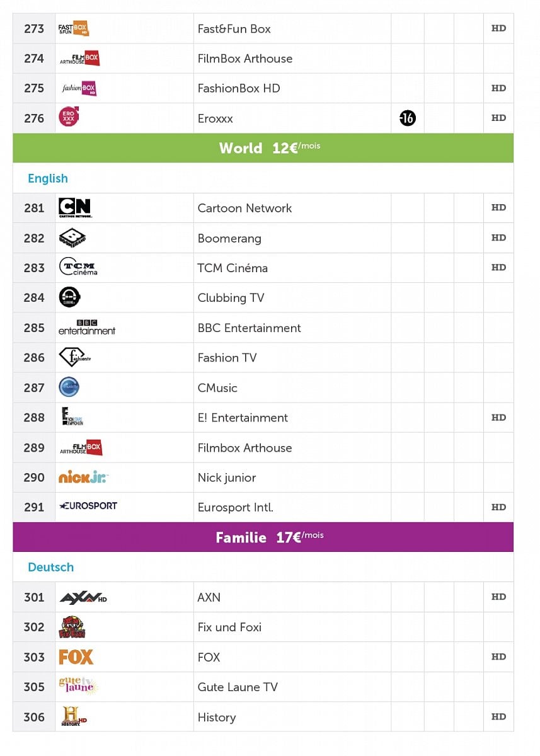Select the Deutsch language section heading
540x756 pixels.
coord(50,567)
